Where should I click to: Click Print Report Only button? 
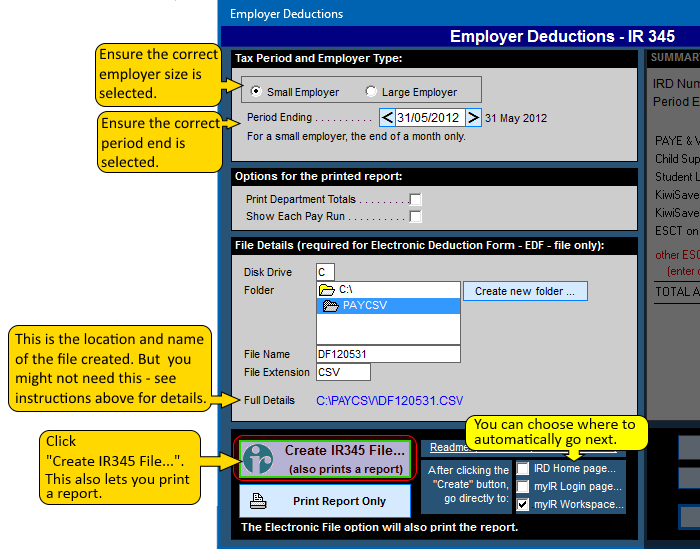coord(325,501)
